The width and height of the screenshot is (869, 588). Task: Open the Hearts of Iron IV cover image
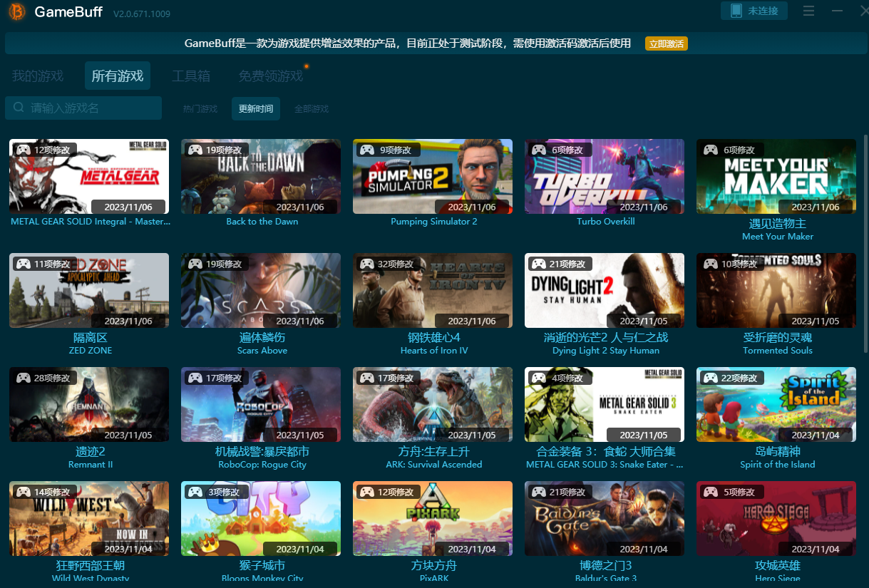(x=433, y=290)
